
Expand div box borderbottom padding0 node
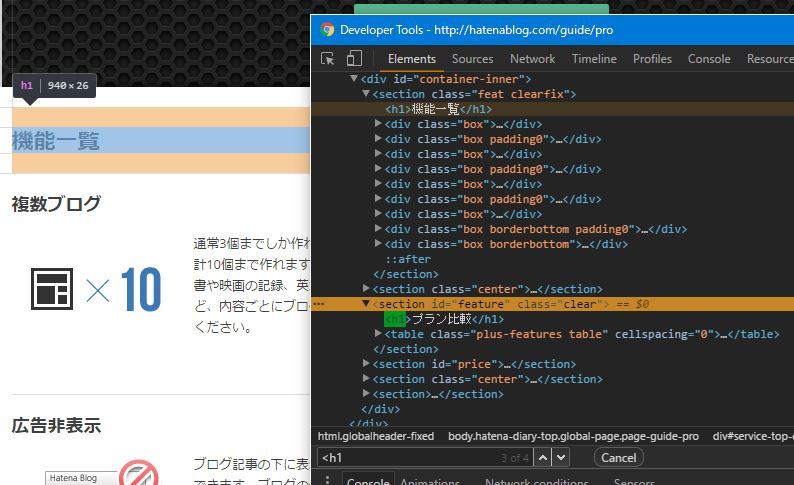[378, 229]
